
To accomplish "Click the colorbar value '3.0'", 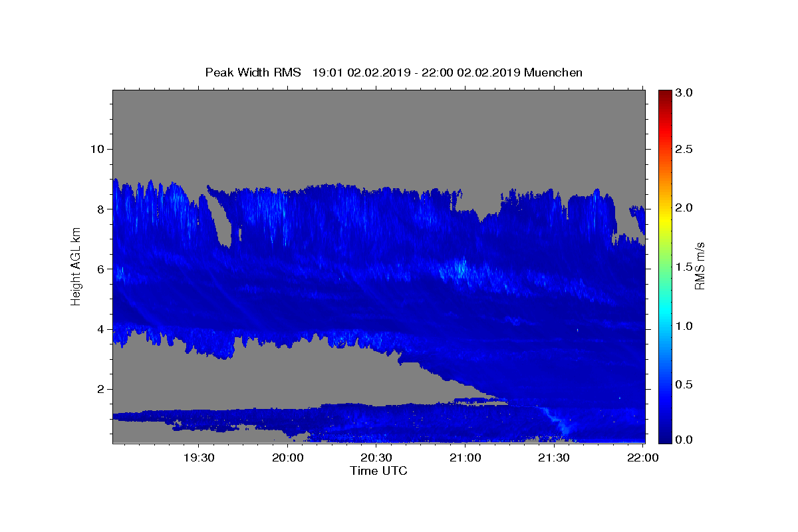I will (x=685, y=92).
